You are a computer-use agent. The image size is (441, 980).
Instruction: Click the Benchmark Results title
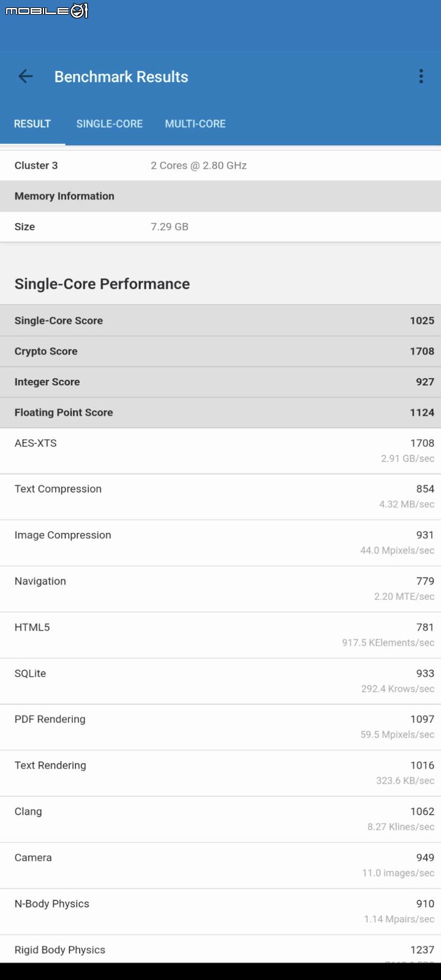(x=121, y=77)
